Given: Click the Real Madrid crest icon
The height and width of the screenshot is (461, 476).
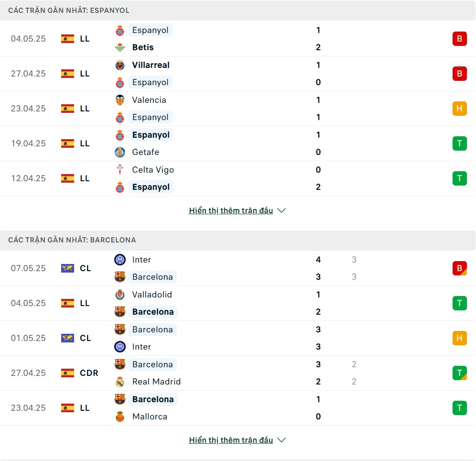Looking at the screenshot, I should 120,382.
